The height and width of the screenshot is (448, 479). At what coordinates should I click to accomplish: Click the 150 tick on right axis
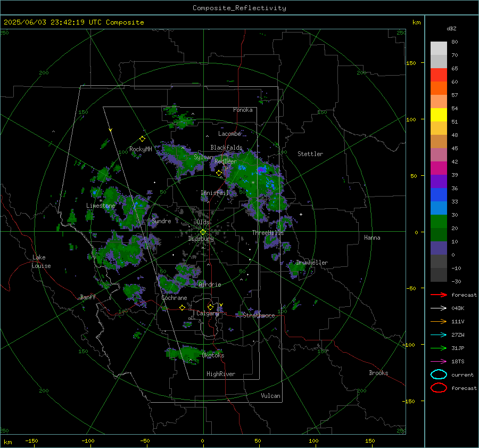click(x=411, y=63)
